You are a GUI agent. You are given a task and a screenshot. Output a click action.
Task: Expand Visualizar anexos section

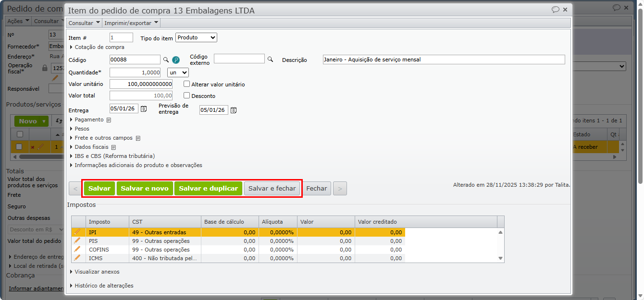tap(95, 272)
